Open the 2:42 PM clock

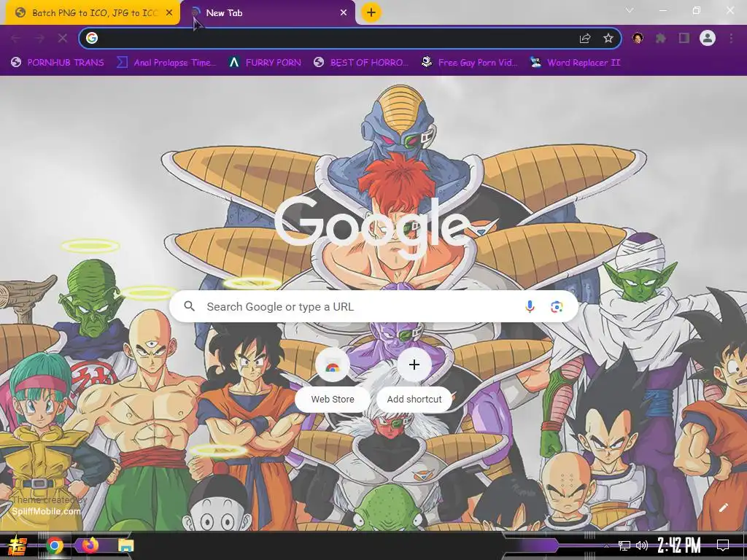(679, 545)
